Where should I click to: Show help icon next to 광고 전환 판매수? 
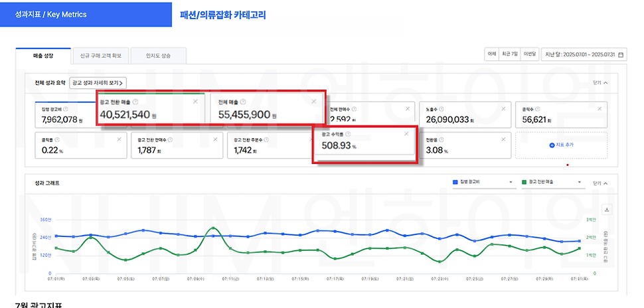[x=170, y=139]
